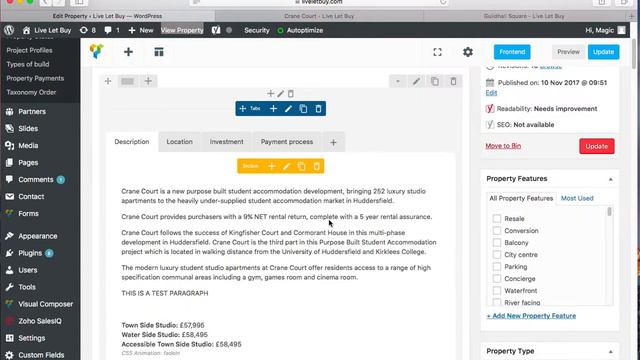This screenshot has width=640, height=360.
Task: Change row column layout icon
Action: pyautogui.click(x=127, y=81)
